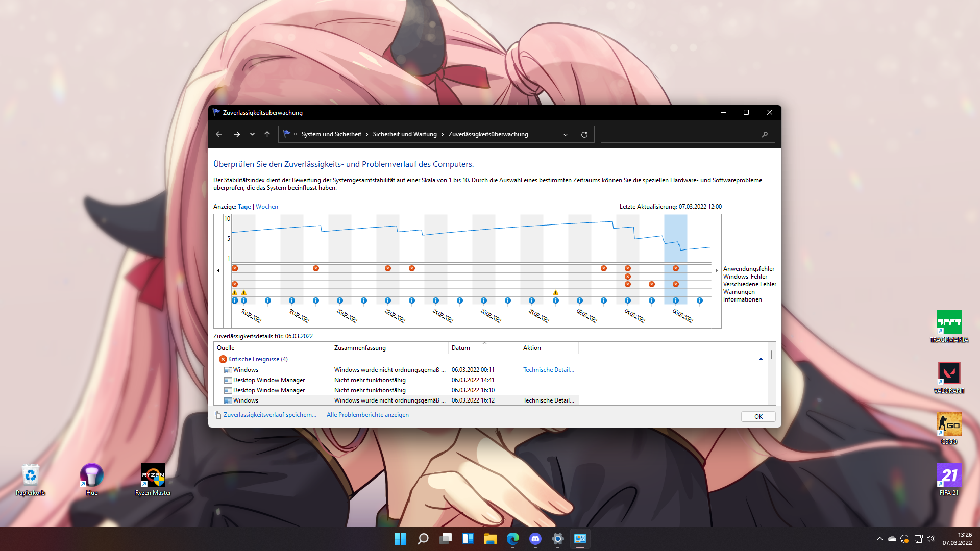Open Microsoft Edge from the taskbar
Screen dimensions: 980x551
513,539
